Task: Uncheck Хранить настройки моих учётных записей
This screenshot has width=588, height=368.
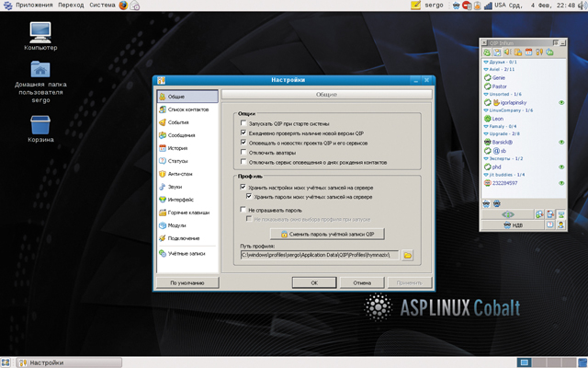Action: point(243,187)
